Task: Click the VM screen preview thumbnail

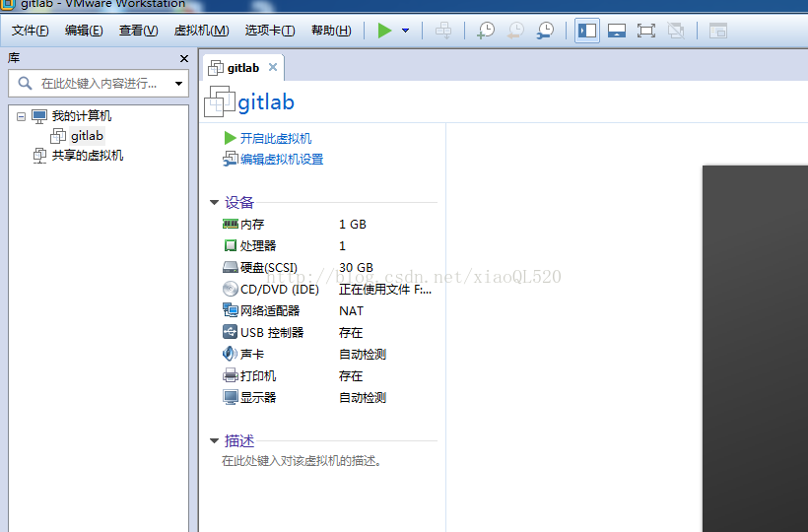Action: tap(755, 349)
